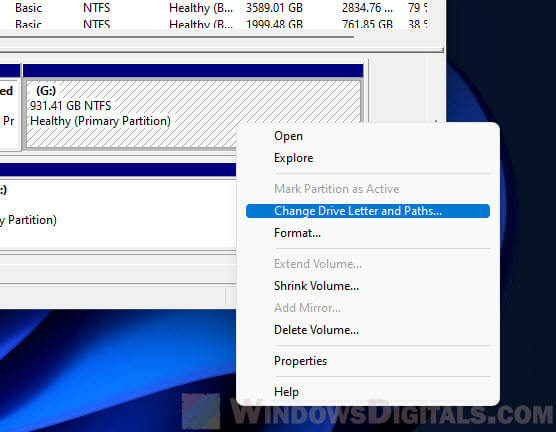Click the 2834.76 free space cell
The width and height of the screenshot is (556, 432).
point(367,8)
